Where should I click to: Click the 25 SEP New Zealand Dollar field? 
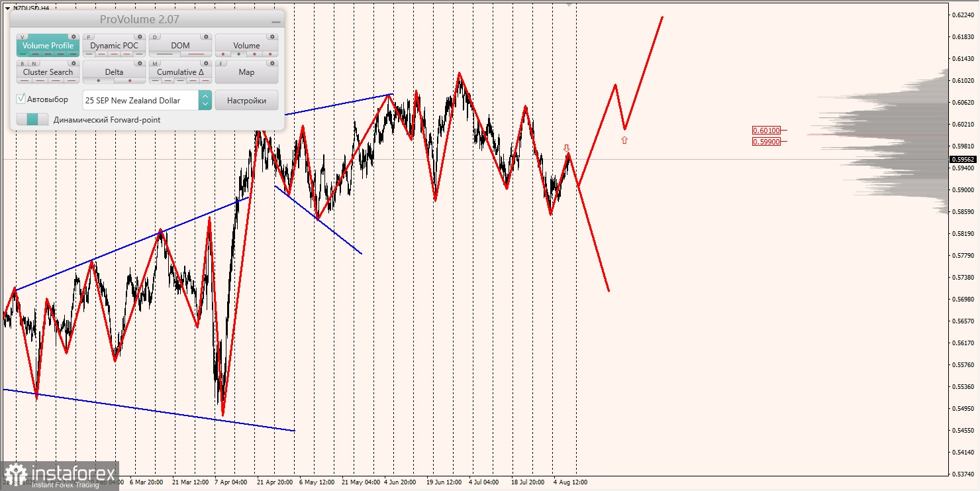(x=140, y=100)
